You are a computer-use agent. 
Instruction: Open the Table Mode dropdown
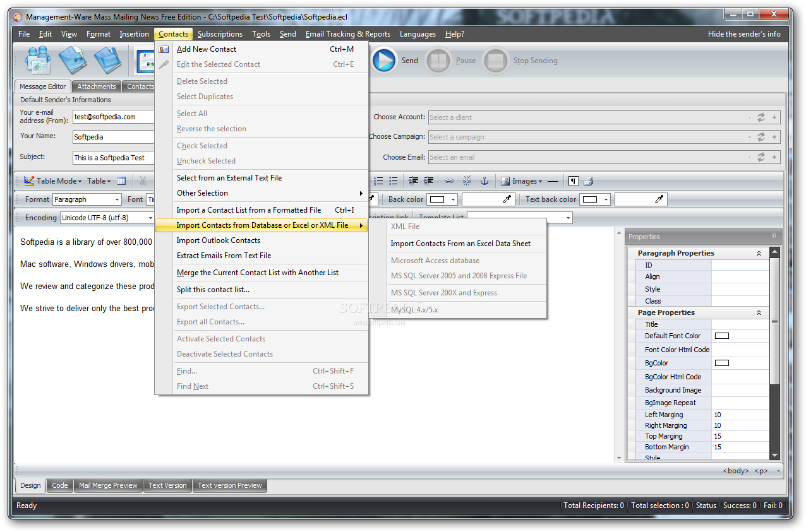[80, 182]
